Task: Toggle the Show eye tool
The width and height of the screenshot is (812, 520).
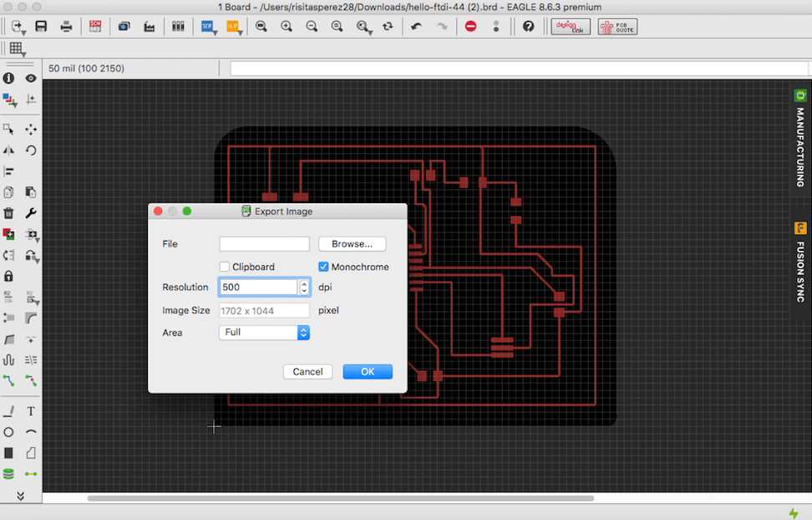Action: pos(31,78)
